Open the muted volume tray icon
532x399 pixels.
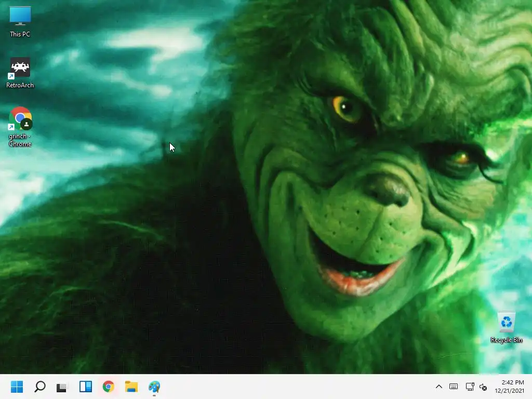point(483,387)
